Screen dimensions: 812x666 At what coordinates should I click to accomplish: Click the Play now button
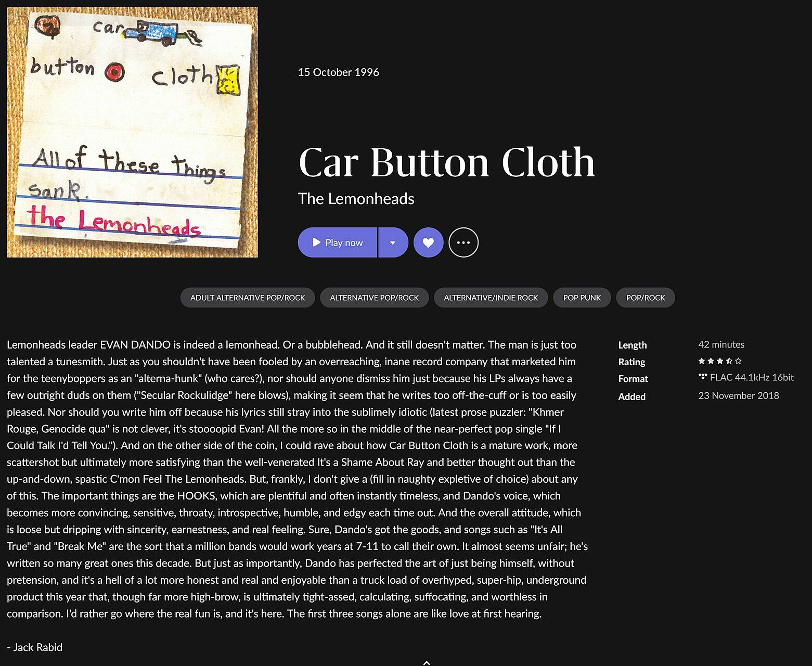[x=337, y=242]
